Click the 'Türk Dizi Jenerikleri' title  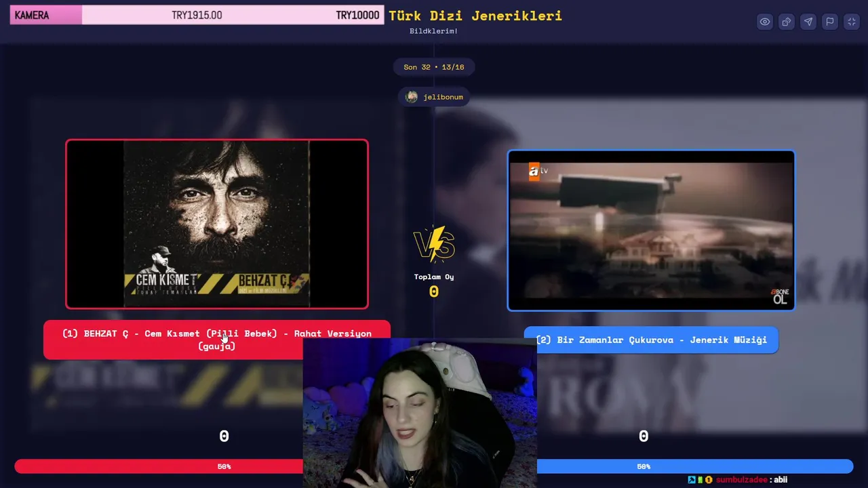click(x=475, y=16)
